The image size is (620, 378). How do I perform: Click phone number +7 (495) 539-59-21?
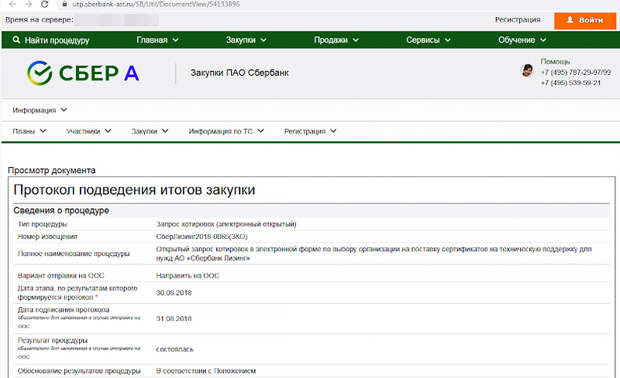tap(571, 83)
